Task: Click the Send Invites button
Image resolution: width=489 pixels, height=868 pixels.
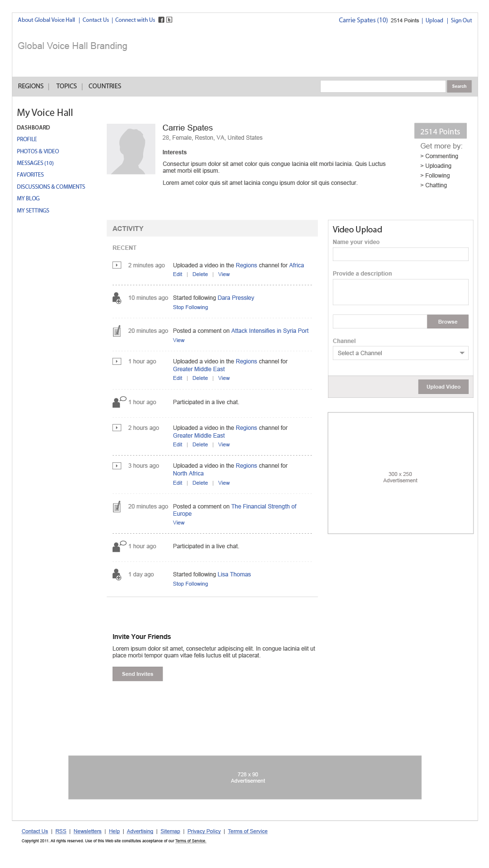Action: point(137,674)
